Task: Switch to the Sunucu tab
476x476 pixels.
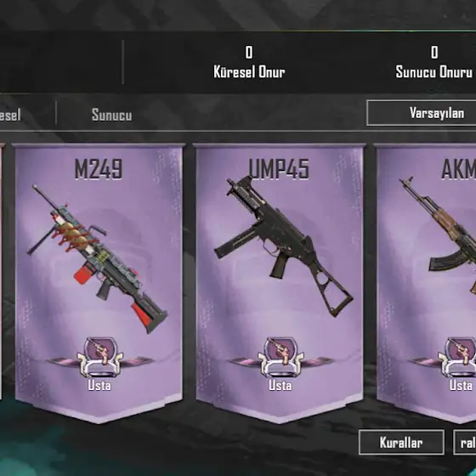Action: coord(111,115)
